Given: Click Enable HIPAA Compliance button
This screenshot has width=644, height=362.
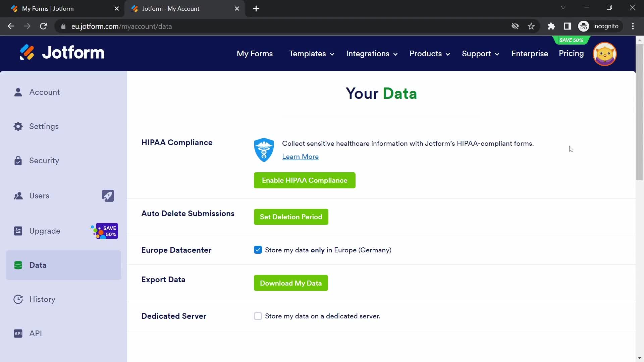Looking at the screenshot, I should (305, 180).
